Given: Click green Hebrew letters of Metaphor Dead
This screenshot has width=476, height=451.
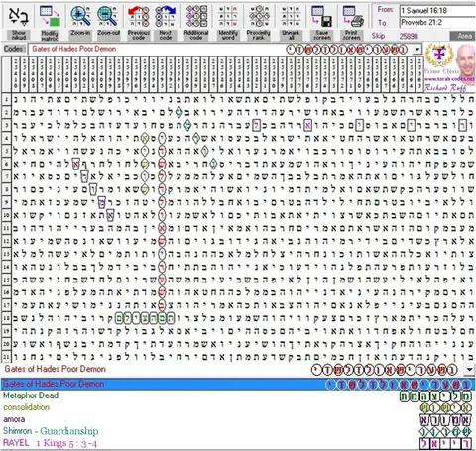Looking at the screenshot, I should click(435, 396).
